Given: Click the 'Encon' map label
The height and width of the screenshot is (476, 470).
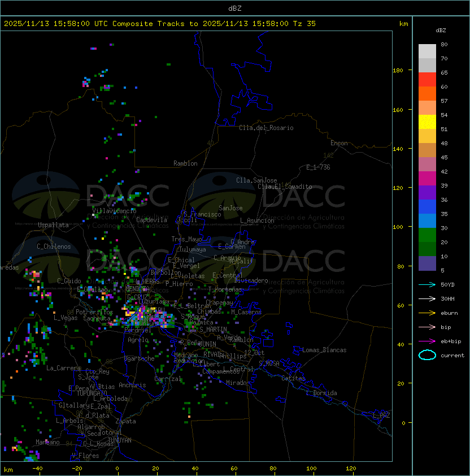Looking at the screenshot, I should point(339,143).
